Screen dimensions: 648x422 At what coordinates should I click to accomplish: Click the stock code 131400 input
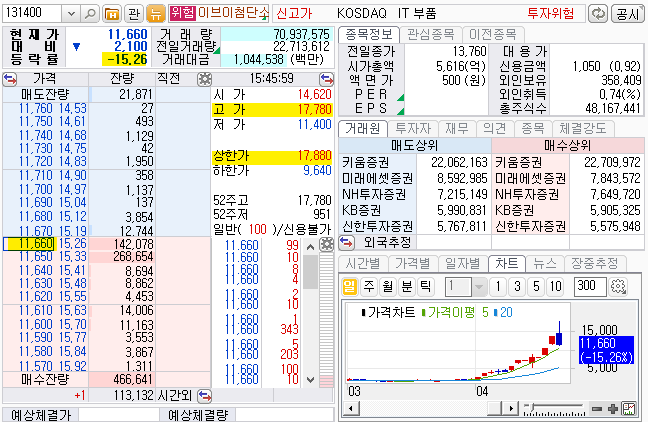coord(32,14)
